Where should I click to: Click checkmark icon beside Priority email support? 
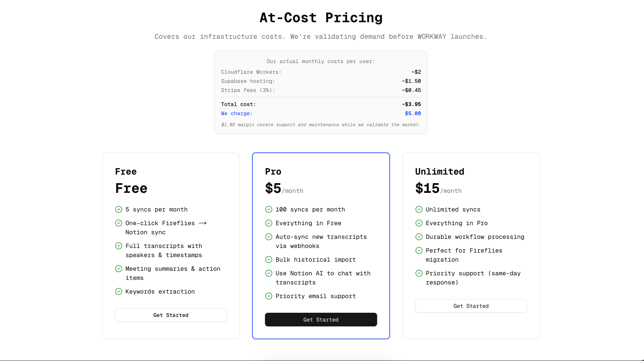pos(269,296)
